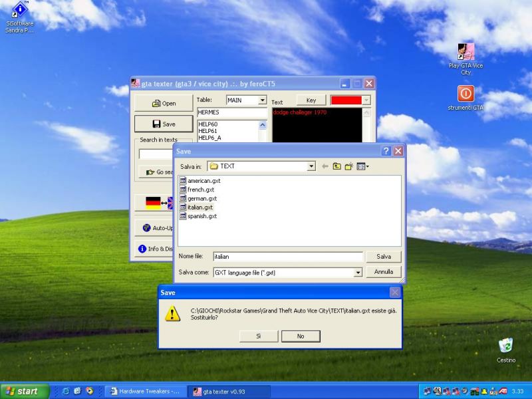Select the italian.gxt file
Image resolution: width=532 pixels, height=399 pixels.
[196, 207]
